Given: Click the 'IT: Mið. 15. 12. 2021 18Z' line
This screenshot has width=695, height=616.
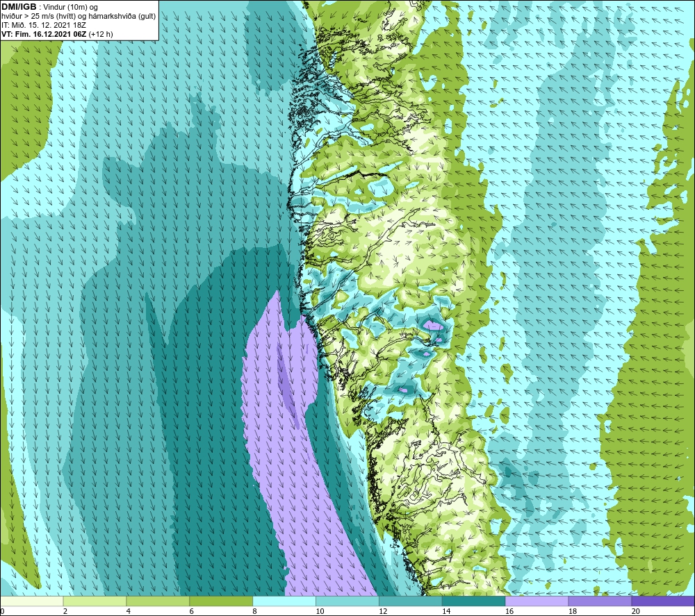Looking at the screenshot, I should (43, 25).
